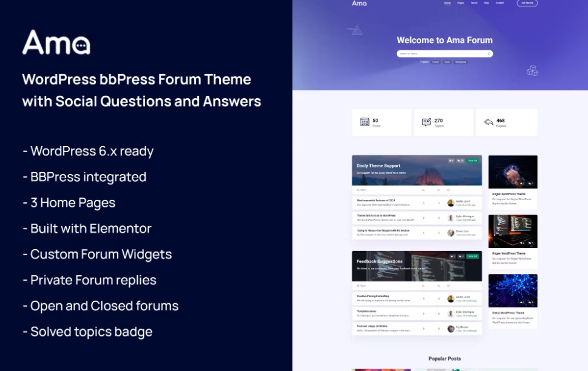Click the search magnifier icon in hero
The image size is (588, 371).
tap(488, 54)
